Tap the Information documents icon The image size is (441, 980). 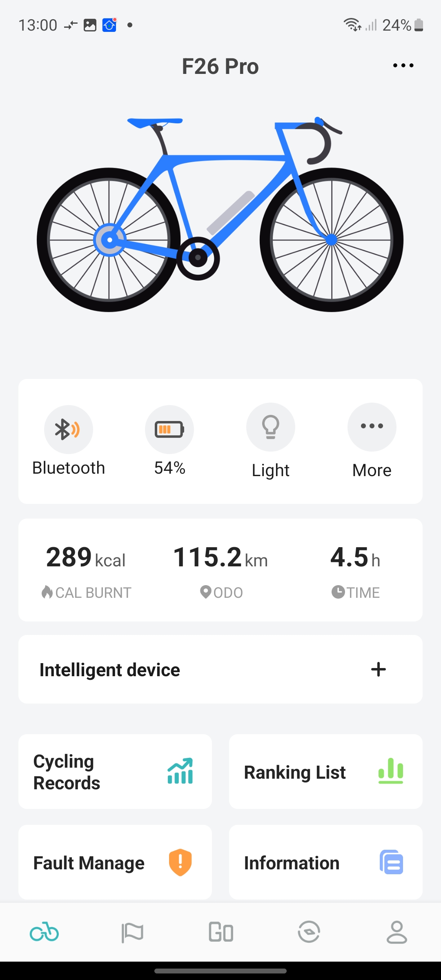(x=391, y=862)
